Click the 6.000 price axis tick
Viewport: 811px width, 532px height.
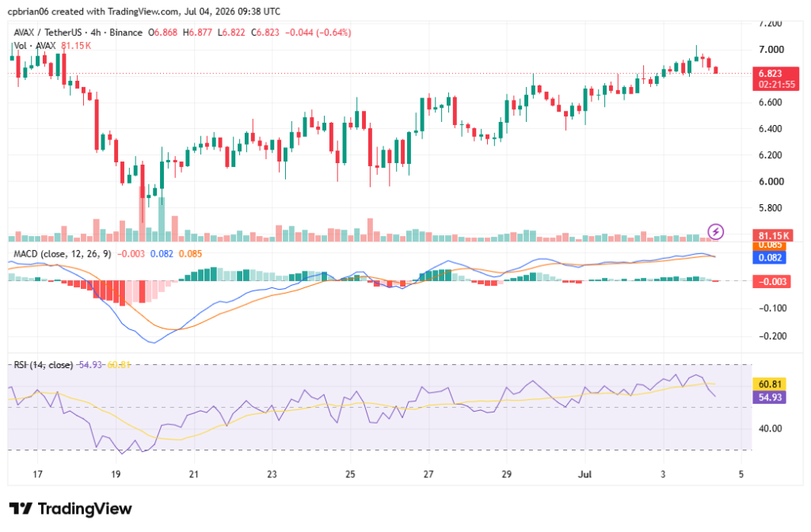771,181
